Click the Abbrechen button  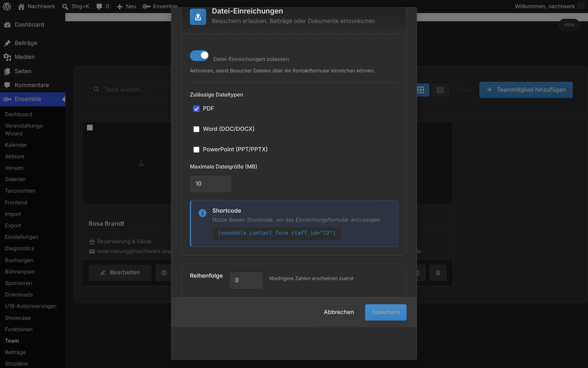point(339,312)
